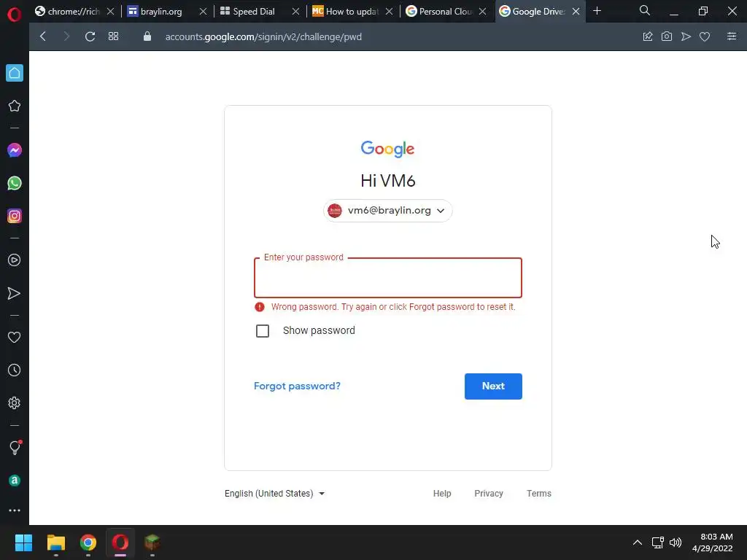Open the Easy Setup icon in toolbar
747x560 pixels.
(x=732, y=36)
